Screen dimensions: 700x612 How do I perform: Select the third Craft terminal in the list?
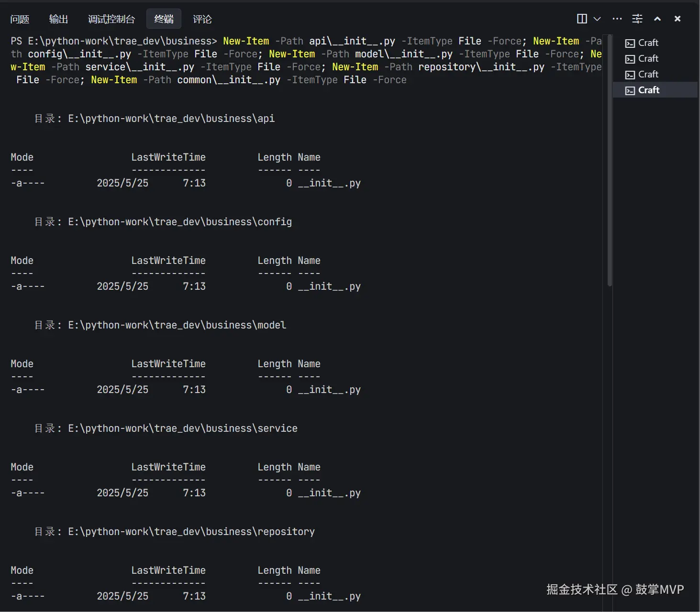click(648, 74)
